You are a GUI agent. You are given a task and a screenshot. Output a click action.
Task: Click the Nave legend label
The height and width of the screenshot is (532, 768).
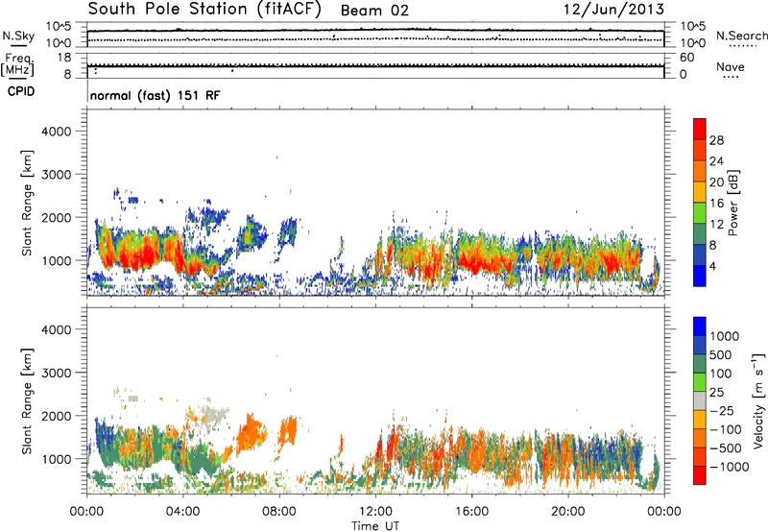click(731, 67)
